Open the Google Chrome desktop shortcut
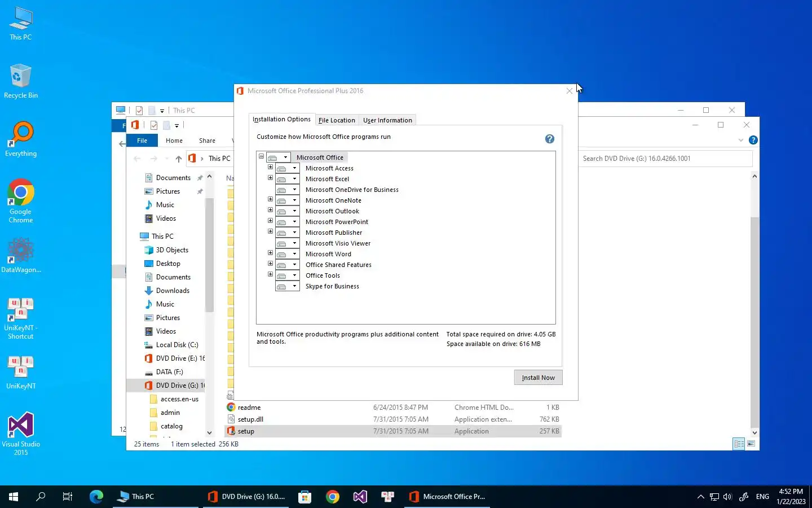Viewport: 812px width, 508px height. click(x=21, y=201)
